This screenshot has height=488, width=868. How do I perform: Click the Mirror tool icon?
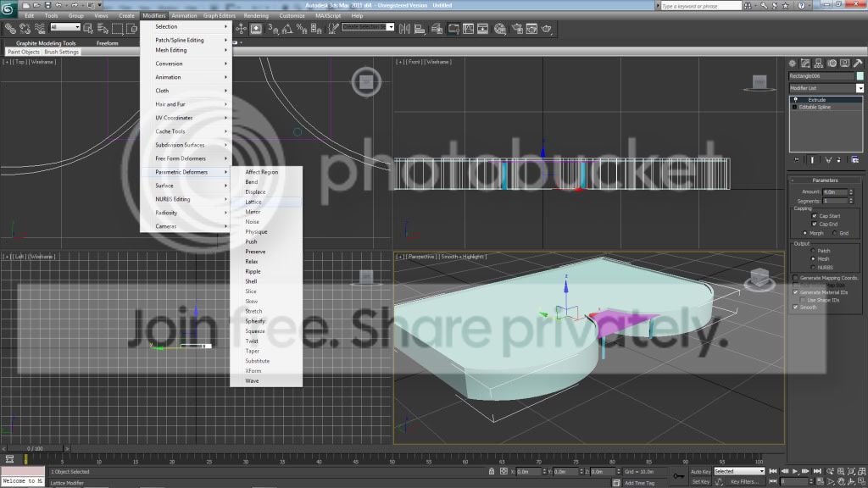[404, 29]
